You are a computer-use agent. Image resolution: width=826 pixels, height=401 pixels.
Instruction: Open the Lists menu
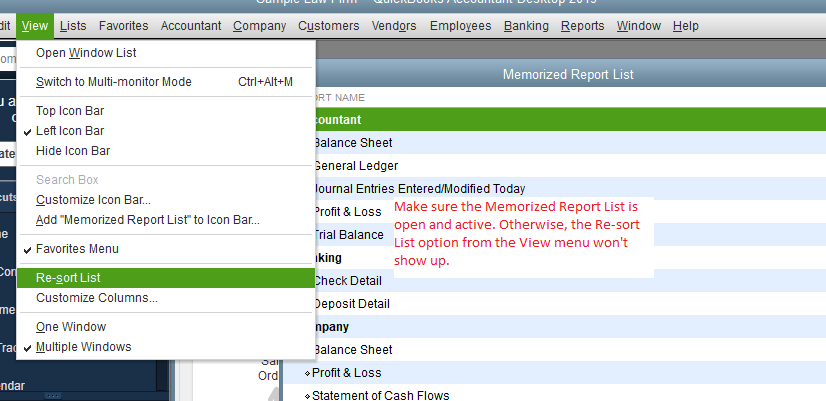click(x=73, y=26)
